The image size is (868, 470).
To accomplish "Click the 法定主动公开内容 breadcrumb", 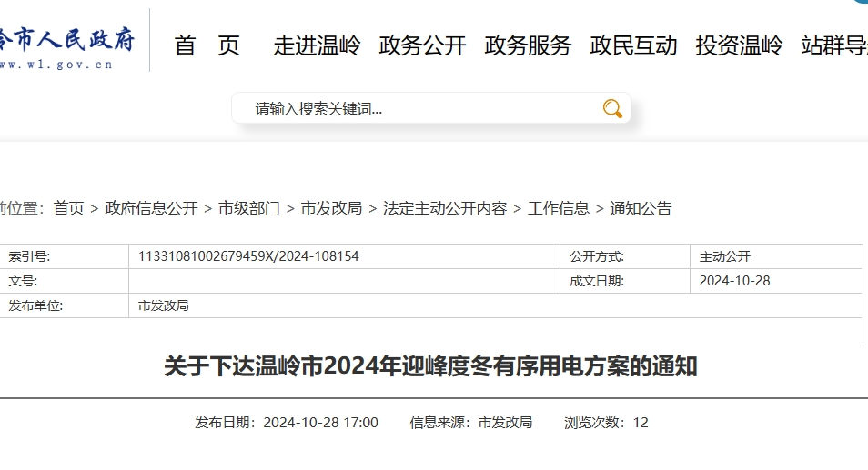I will point(445,208).
